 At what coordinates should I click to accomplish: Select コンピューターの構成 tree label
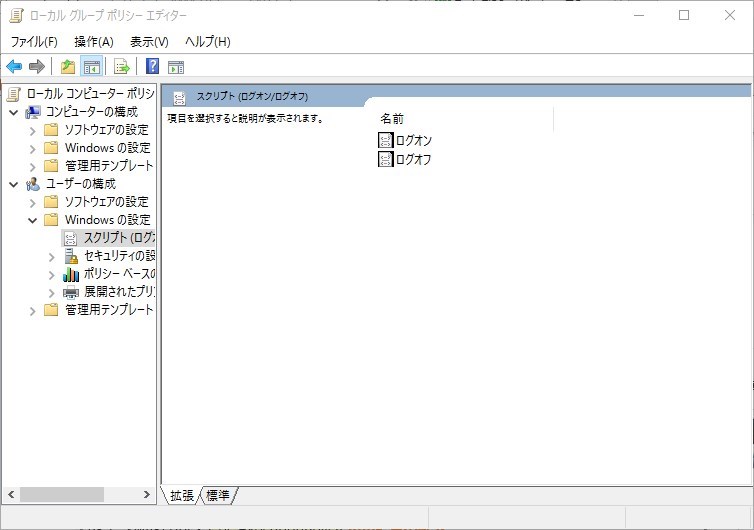(92, 112)
